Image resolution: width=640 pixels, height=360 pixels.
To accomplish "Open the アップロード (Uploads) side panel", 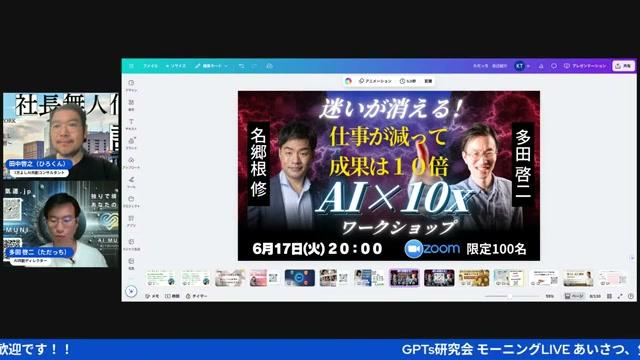I will (131, 163).
